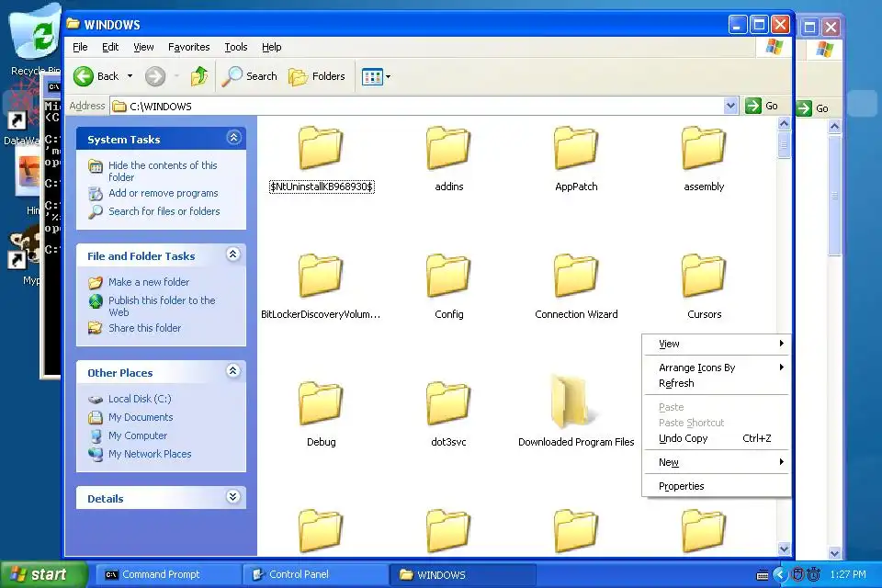882x588 pixels.
Task: Choose Refresh from the context menu
Action: (x=716, y=383)
